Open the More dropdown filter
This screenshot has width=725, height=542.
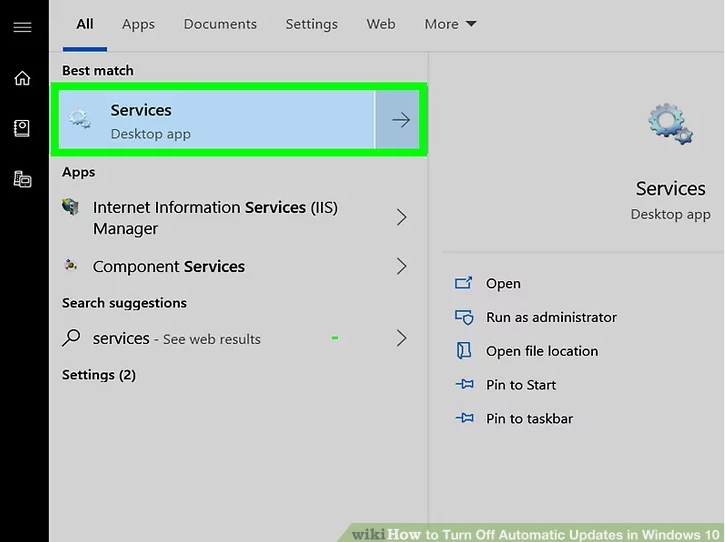tap(450, 24)
